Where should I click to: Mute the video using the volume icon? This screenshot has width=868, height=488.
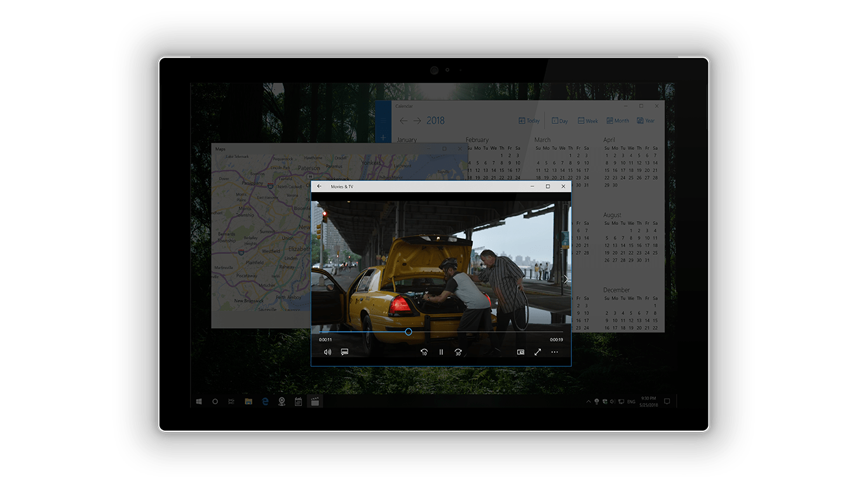click(x=327, y=352)
